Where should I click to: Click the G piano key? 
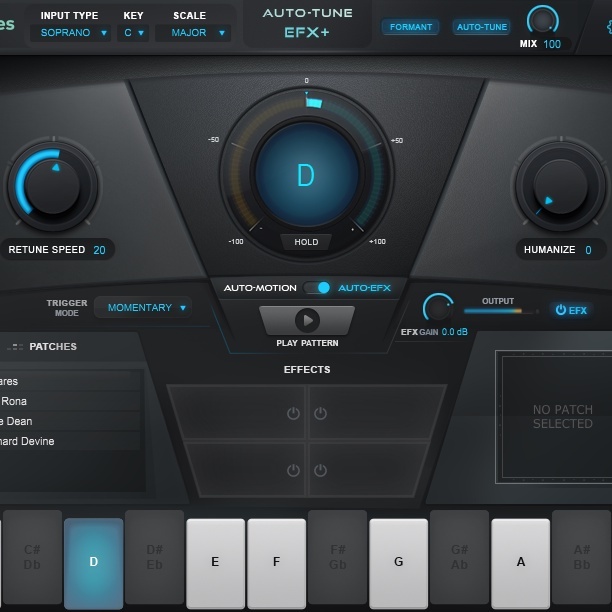[399, 563]
